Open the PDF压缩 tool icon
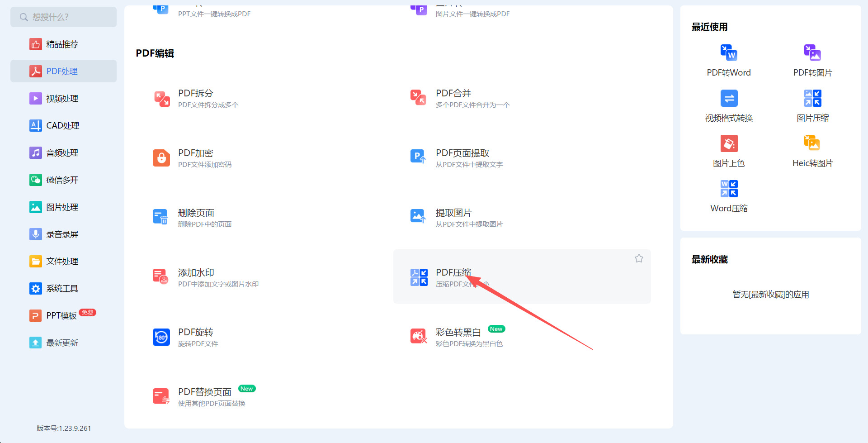The height and width of the screenshot is (443, 868). click(419, 277)
